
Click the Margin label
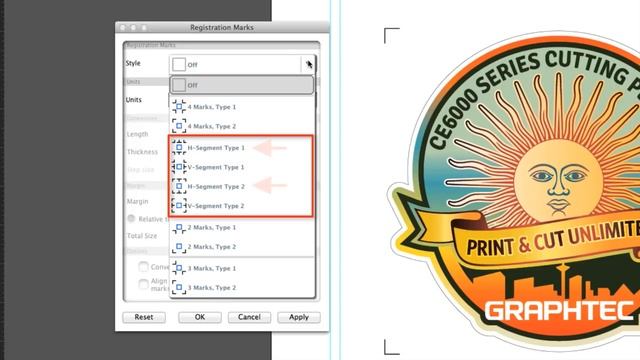point(138,202)
